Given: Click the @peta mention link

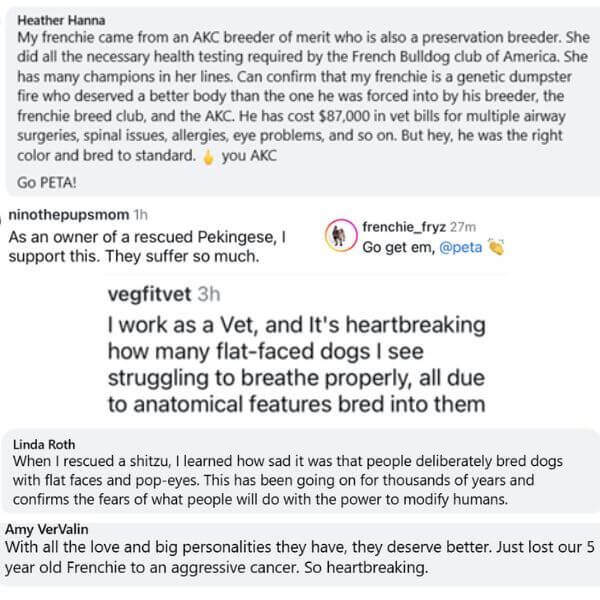Looking at the screenshot, I should tap(460, 247).
